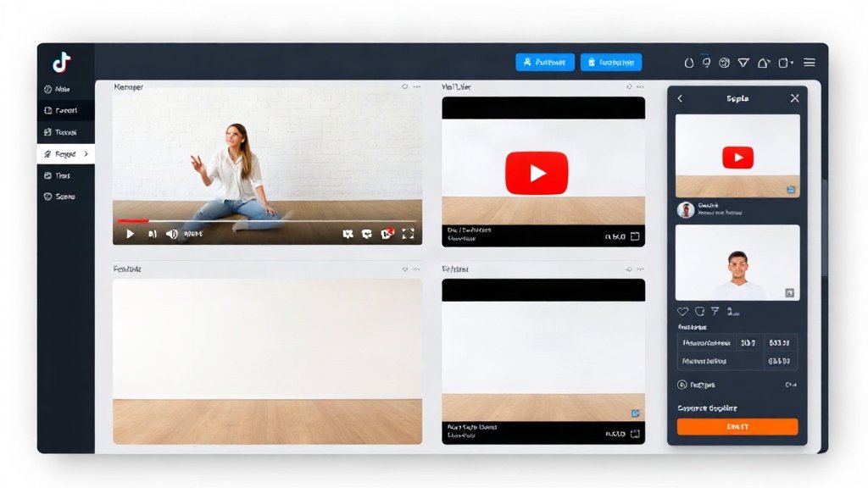The image size is (868, 488).
Task: Click the second blue button with clipboard icon
Action: 611,62
